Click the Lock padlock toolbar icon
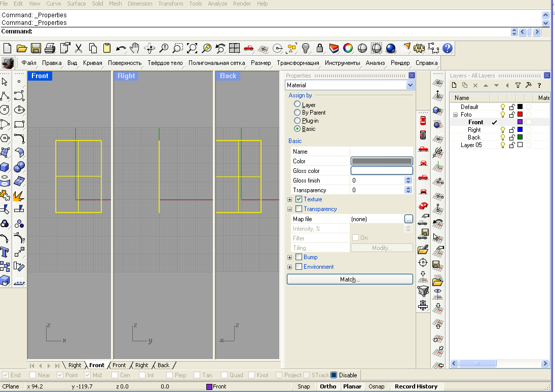The width and height of the screenshot is (555, 392). pos(320,48)
